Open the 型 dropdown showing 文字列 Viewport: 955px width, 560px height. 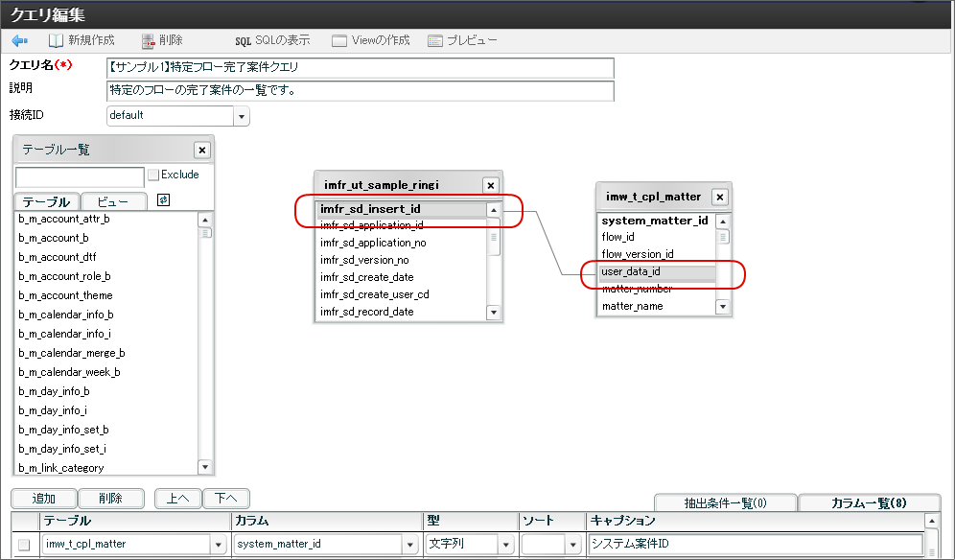point(504,542)
